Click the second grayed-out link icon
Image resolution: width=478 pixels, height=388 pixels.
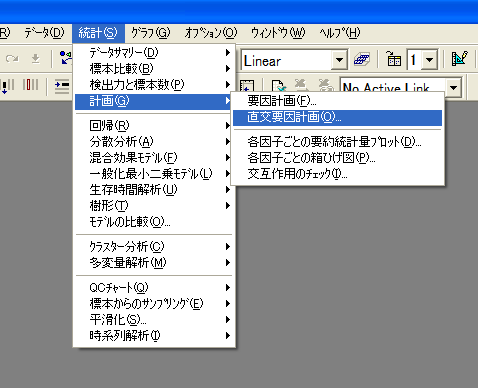tap(325, 85)
